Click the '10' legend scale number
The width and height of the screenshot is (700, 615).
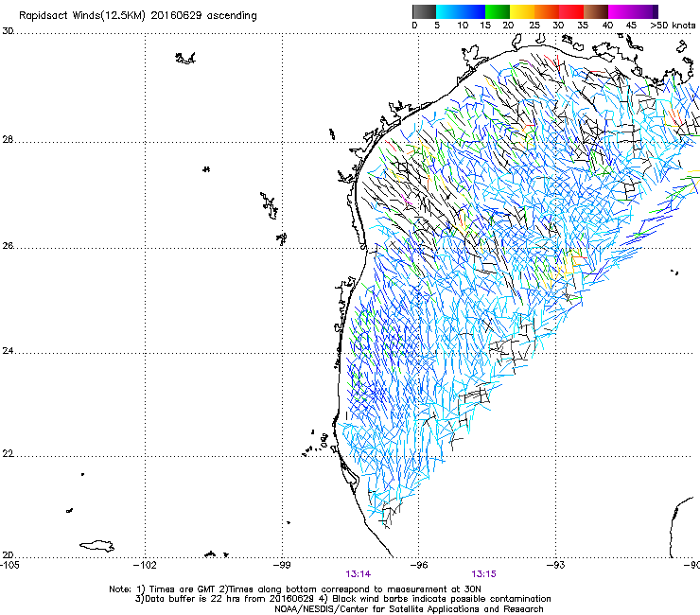point(463,26)
